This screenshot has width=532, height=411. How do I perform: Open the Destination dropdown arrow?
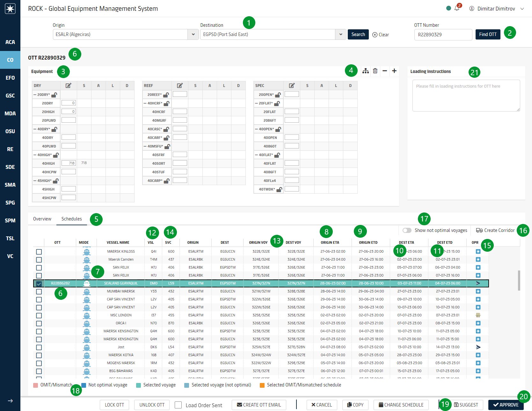(341, 34)
